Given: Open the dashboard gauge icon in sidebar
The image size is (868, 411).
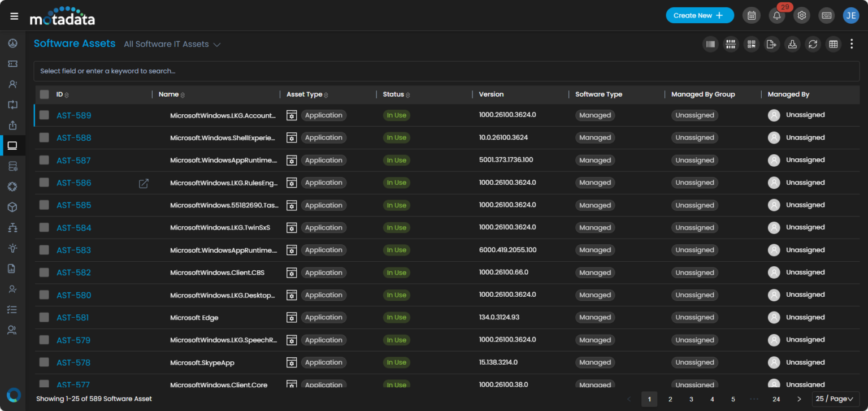Looking at the screenshot, I should tap(12, 44).
